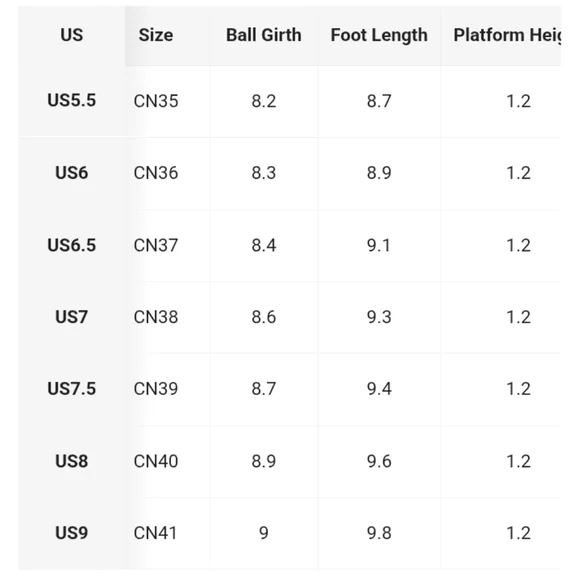Click the US column header
Image resolution: width=578 pixels, height=580 pixels.
(x=71, y=35)
